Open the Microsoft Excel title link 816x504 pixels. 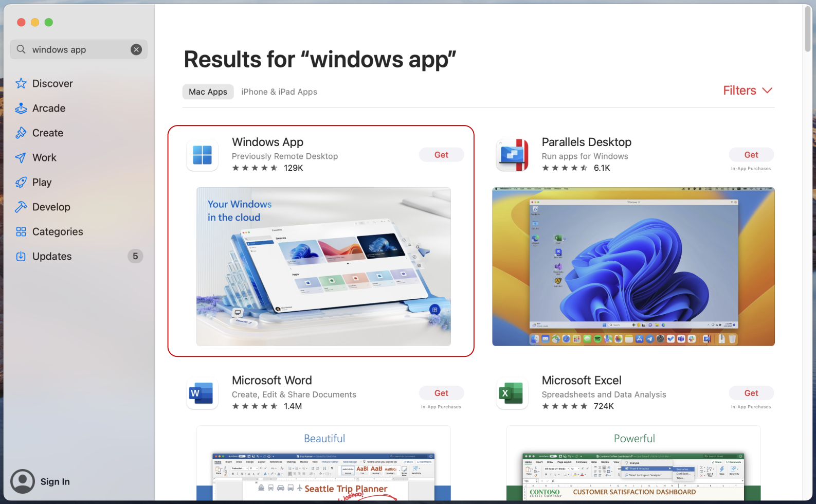click(582, 380)
